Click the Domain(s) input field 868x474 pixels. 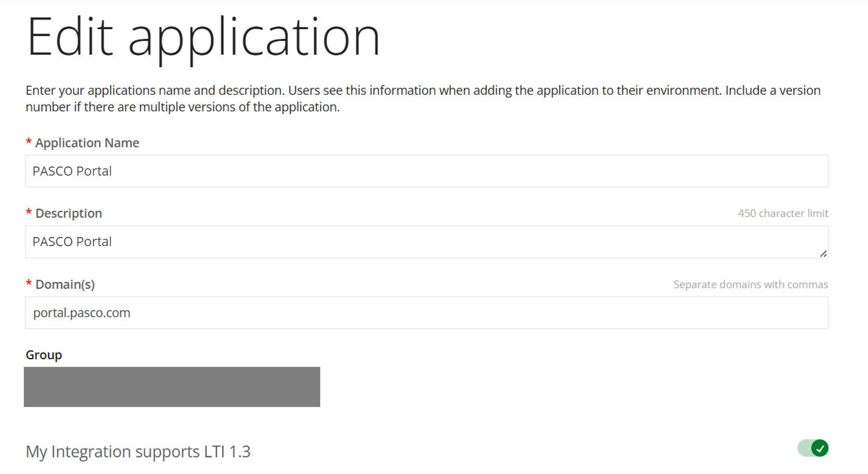[426, 312]
